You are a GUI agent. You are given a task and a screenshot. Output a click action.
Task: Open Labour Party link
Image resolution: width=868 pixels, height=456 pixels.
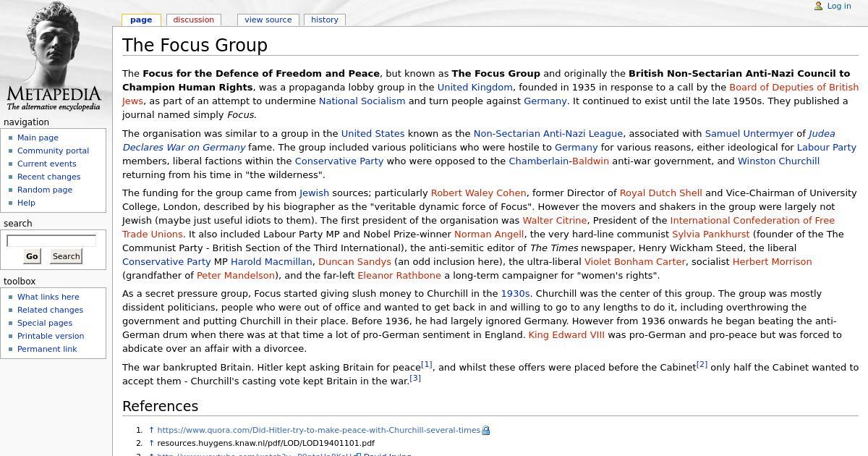826,147
